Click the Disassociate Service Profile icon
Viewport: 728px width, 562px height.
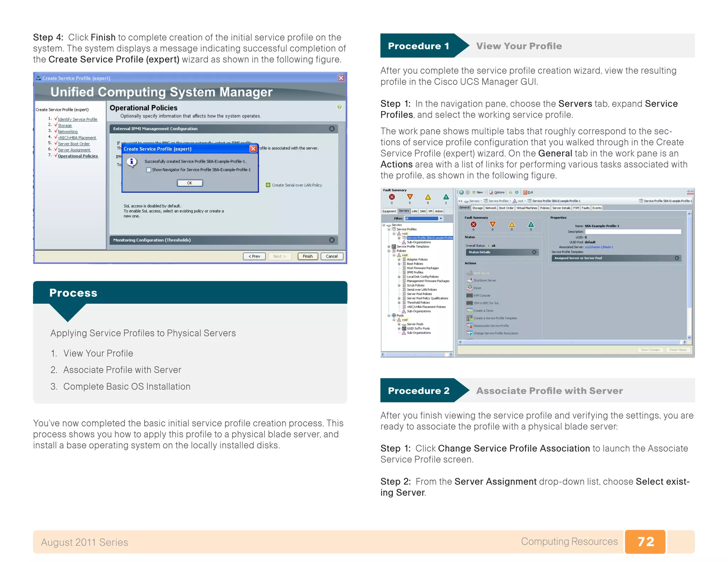470,326
